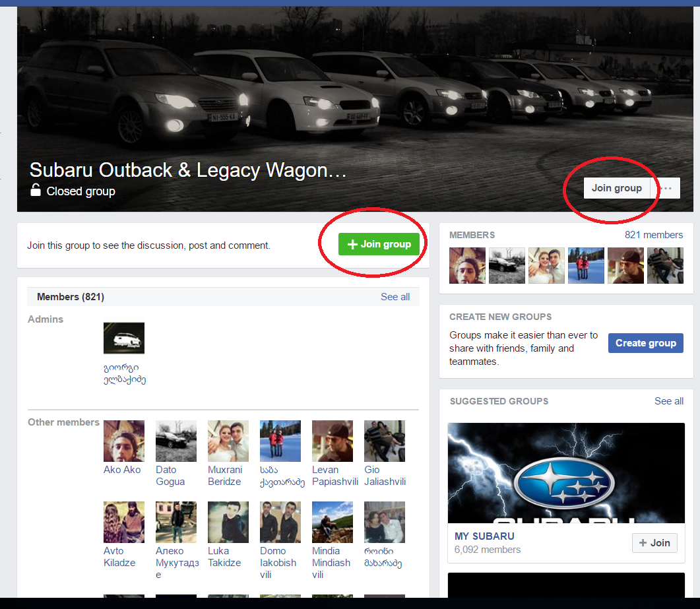Screen dimensions: 700x609
Task: Open the man-in-beanie thumbnail in Members sidebar
Action: click(x=625, y=266)
